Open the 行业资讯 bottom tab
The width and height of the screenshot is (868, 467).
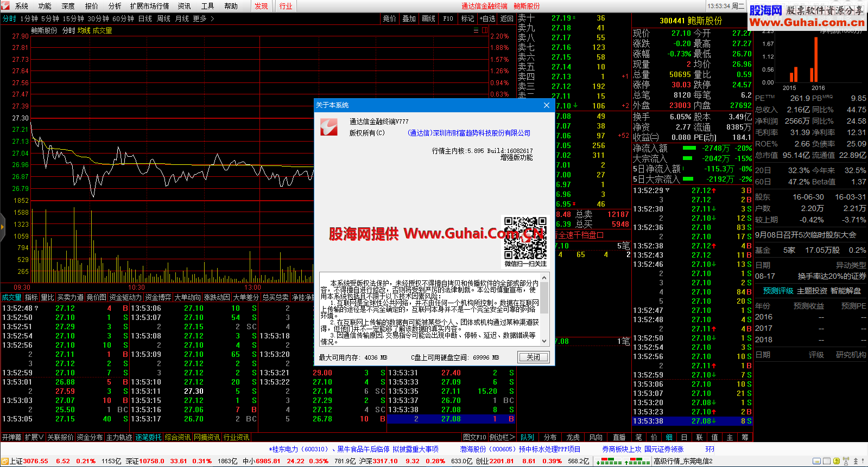click(x=236, y=437)
